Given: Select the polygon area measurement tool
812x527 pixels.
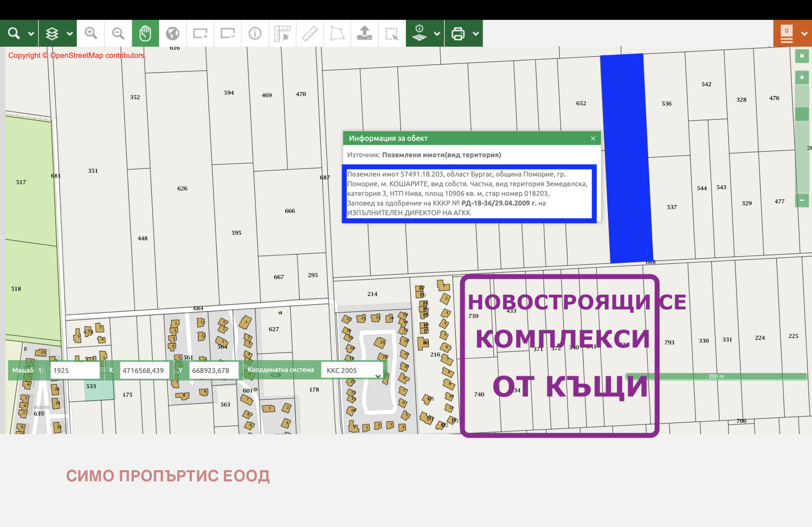Looking at the screenshot, I should pos(336,33).
